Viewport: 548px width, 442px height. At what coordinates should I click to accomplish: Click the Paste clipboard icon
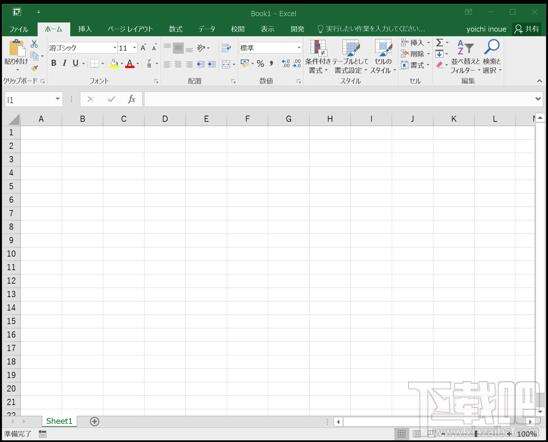pos(16,48)
